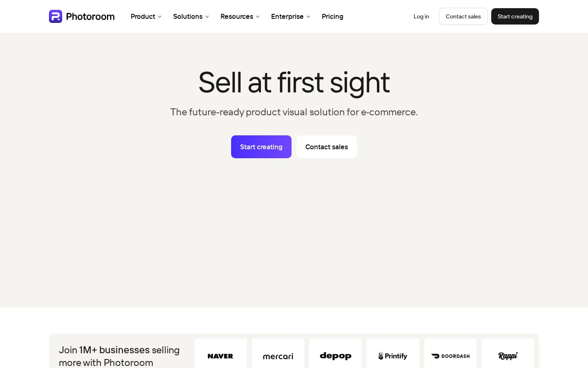This screenshot has width=588, height=368.
Task: Expand the Solutions dropdown menu
Action: 191,16
